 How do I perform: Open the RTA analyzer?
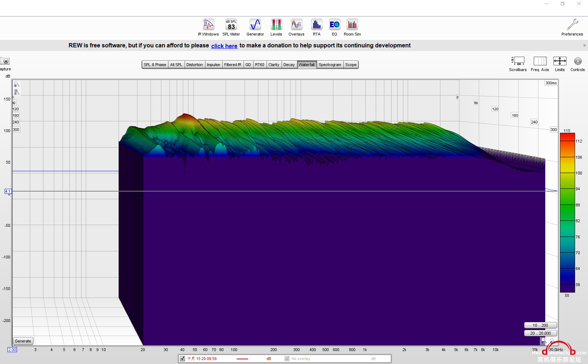(316, 27)
